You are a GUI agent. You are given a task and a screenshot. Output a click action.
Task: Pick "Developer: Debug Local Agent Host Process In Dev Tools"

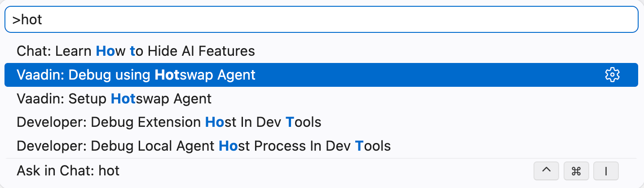(322, 146)
